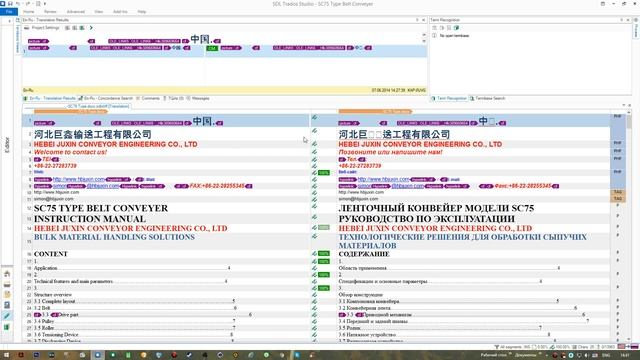This screenshot has width=640, height=360.
Task: Open the Help ribbon tab
Action: tap(142, 12)
